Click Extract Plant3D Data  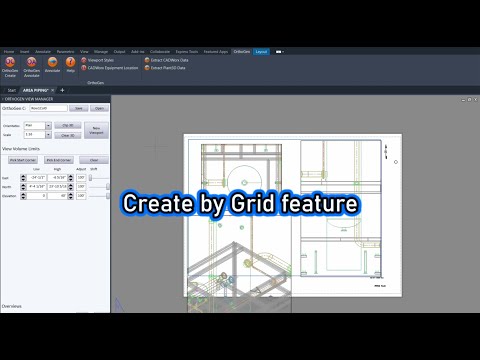point(165,68)
